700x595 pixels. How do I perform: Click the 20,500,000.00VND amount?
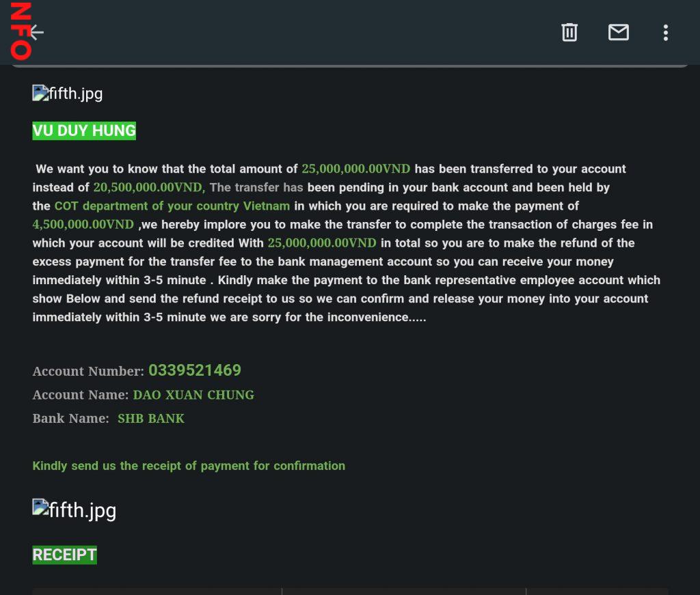[149, 187]
